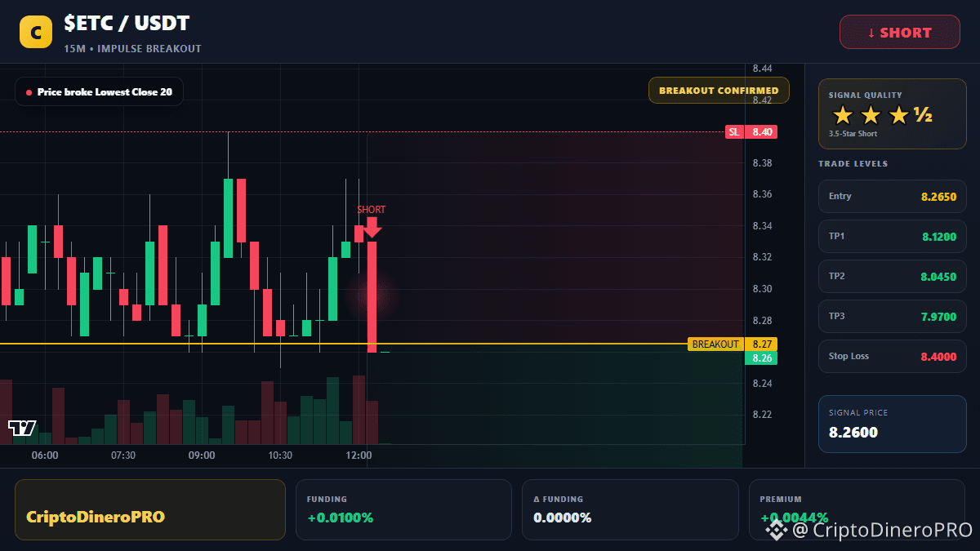Select the TP1 8.1200 level row
Screen dimensions: 980x551
pos(893,236)
